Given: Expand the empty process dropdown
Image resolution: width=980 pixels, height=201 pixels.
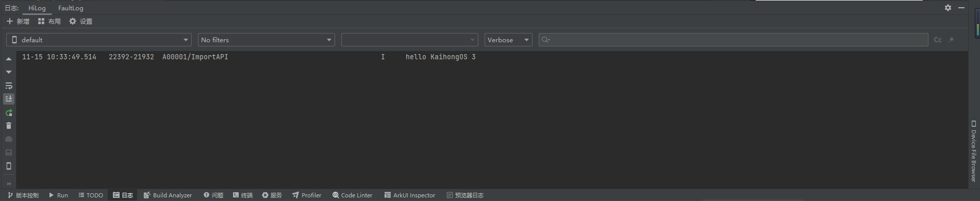Looking at the screenshot, I should click(410, 40).
